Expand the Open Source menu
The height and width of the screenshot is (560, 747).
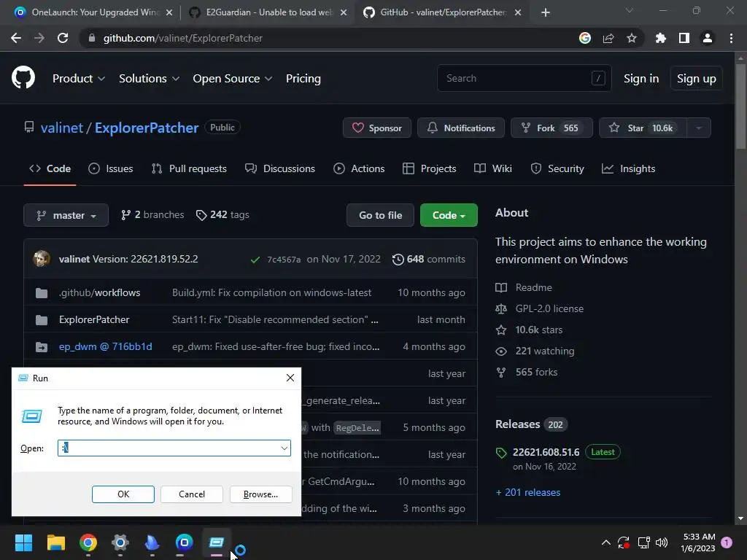(x=233, y=79)
